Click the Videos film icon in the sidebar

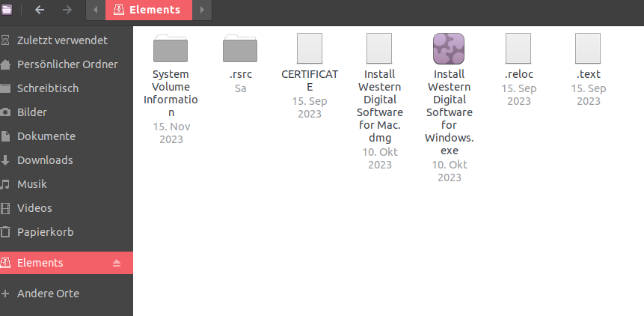(5, 208)
